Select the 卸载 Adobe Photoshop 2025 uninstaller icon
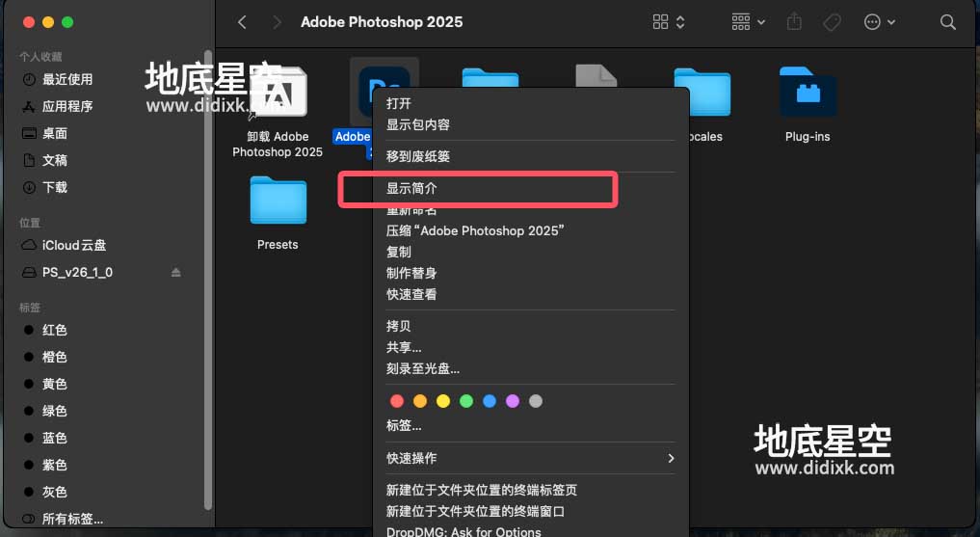Screen dimensions: 980x537 [x=278, y=93]
